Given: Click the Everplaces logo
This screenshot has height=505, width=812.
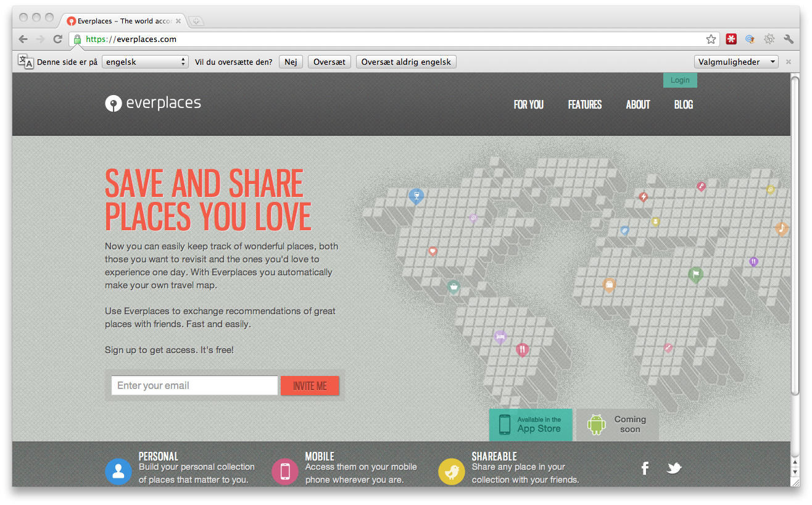Looking at the screenshot, I should (x=153, y=103).
